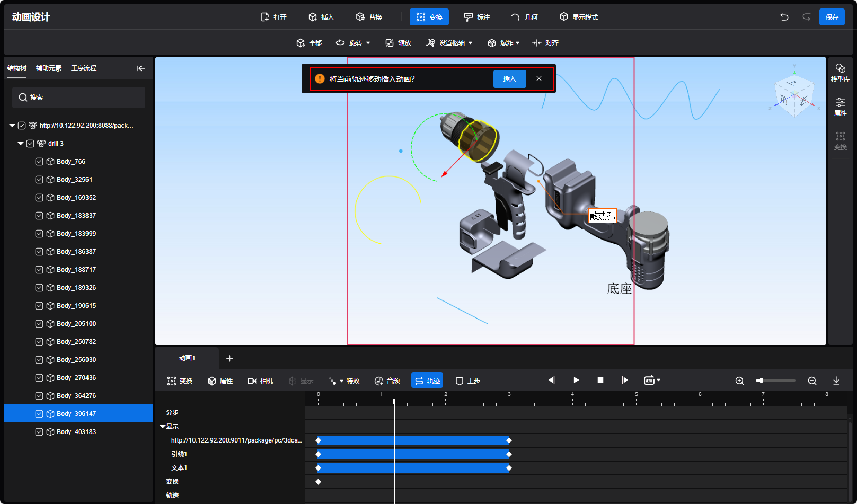857x504 pixels.
Task: Play the animation in the timeline
Action: (x=576, y=380)
